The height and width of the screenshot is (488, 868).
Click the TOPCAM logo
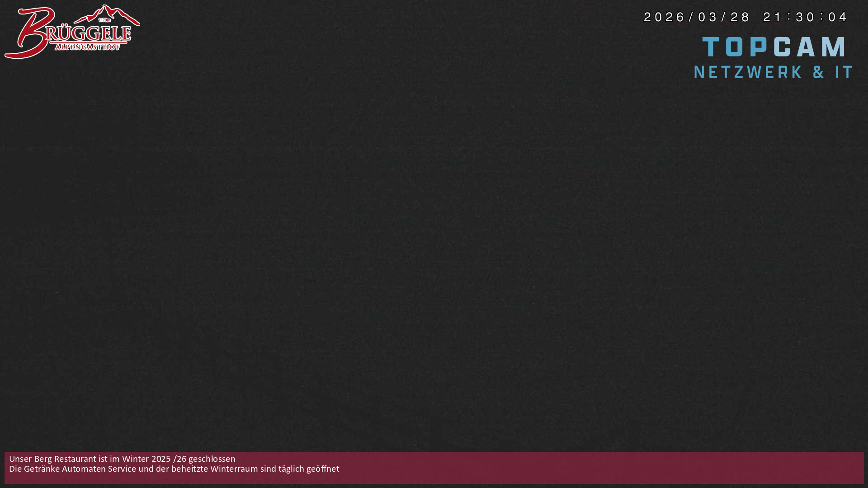774,47
